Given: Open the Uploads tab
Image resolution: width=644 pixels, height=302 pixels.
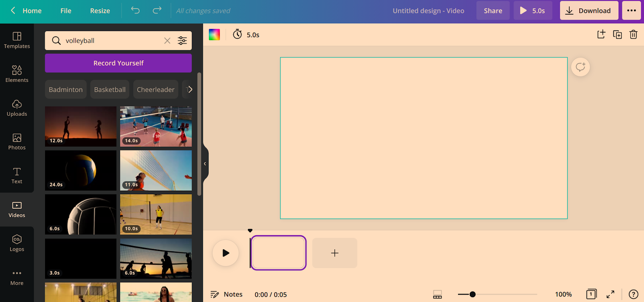Looking at the screenshot, I should tap(17, 108).
